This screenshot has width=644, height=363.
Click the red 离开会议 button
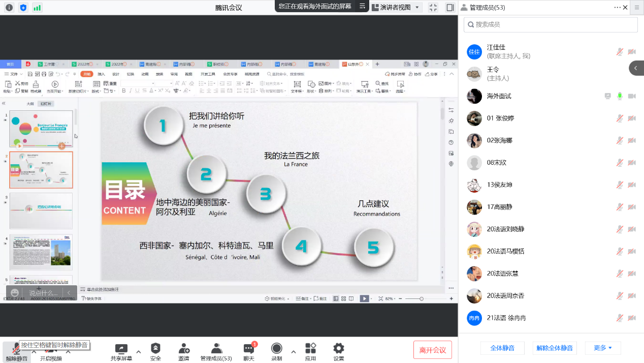click(432, 350)
